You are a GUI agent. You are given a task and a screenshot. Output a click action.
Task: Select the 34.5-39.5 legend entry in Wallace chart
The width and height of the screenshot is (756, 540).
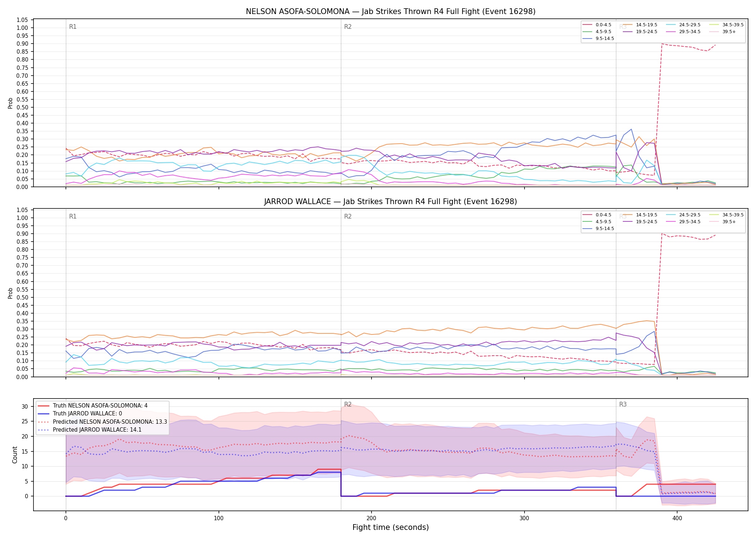727,215
